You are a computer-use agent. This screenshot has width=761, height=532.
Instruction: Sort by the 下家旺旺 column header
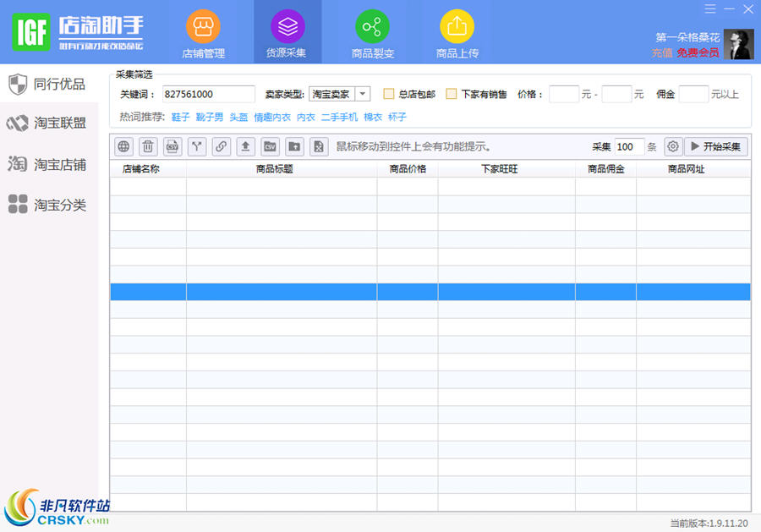click(x=506, y=169)
